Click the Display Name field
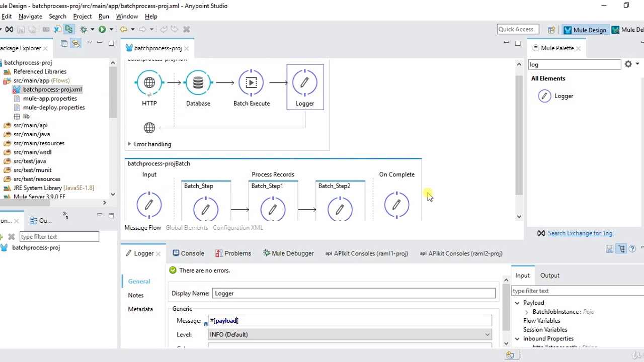644x362 pixels. (x=354, y=294)
